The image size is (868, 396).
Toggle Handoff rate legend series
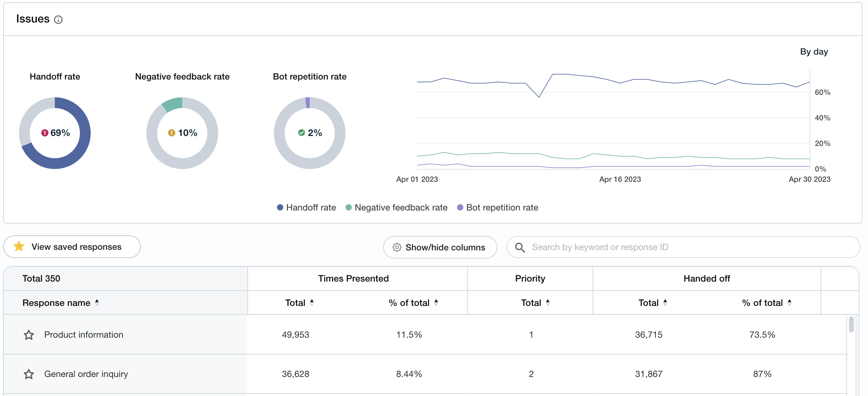coord(306,207)
